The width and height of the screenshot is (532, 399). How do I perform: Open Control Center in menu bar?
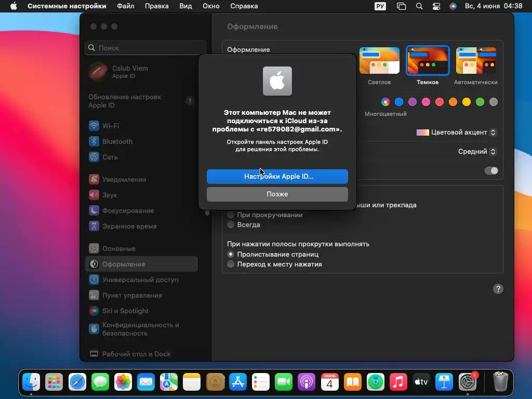[436, 6]
